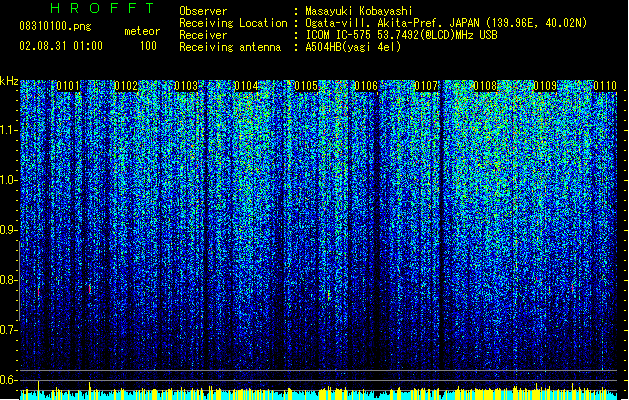This screenshot has height=400, width=629.
Task: Click the 0101 time marker
Action: pos(68,86)
